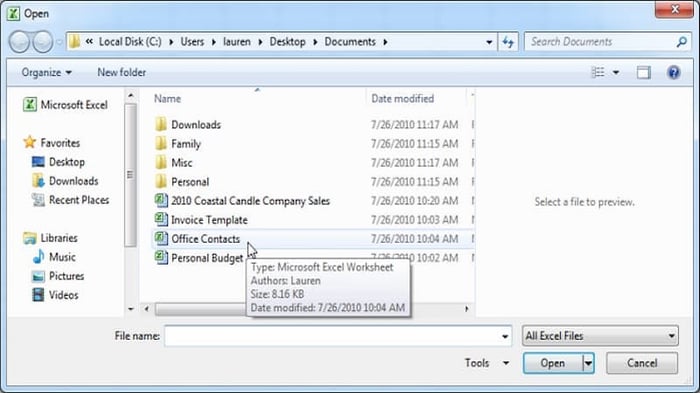Click navigation pane scrollbar up arrow
The image size is (700, 393).
(x=130, y=95)
